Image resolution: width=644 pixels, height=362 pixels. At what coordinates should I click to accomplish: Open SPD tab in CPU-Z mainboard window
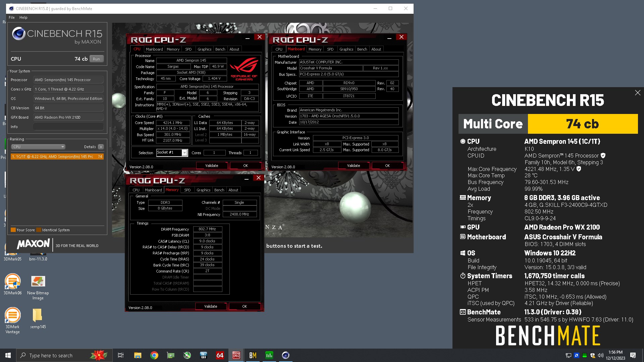tap(330, 49)
